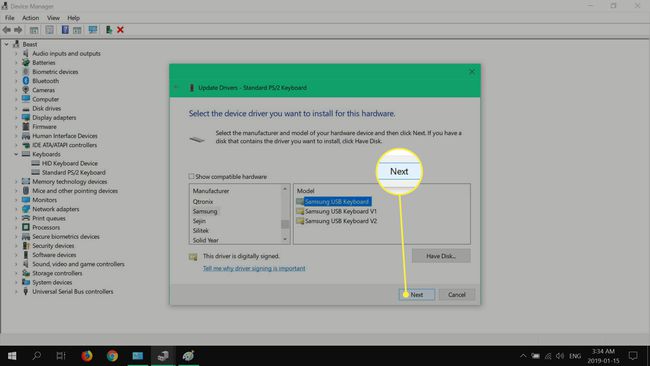Click Scan for hardware changes monitor icon
This screenshot has height=366, width=650.
click(92, 30)
